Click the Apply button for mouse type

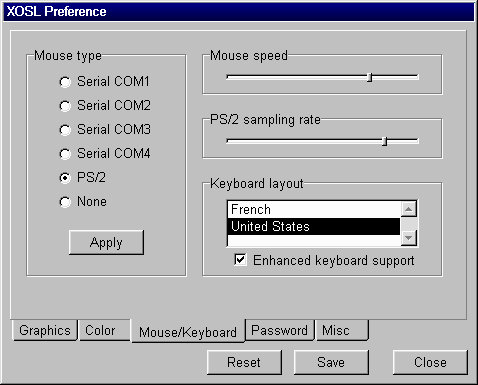click(106, 242)
